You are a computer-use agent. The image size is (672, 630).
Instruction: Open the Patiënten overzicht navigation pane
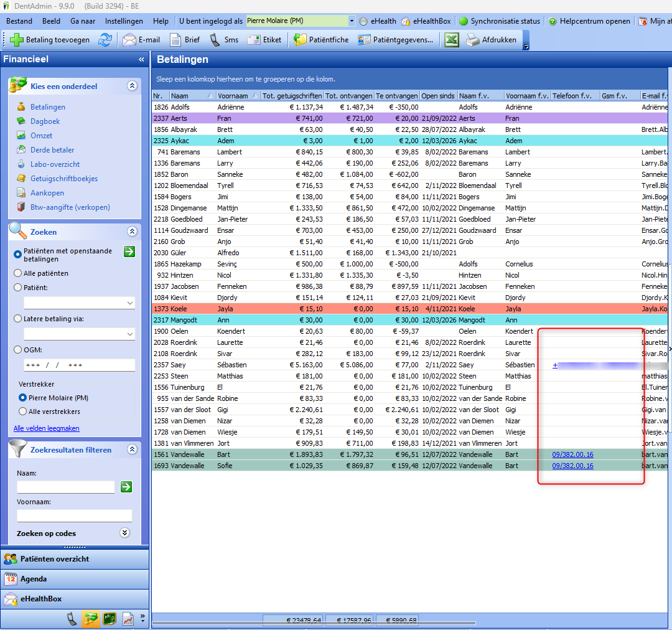tap(75, 559)
